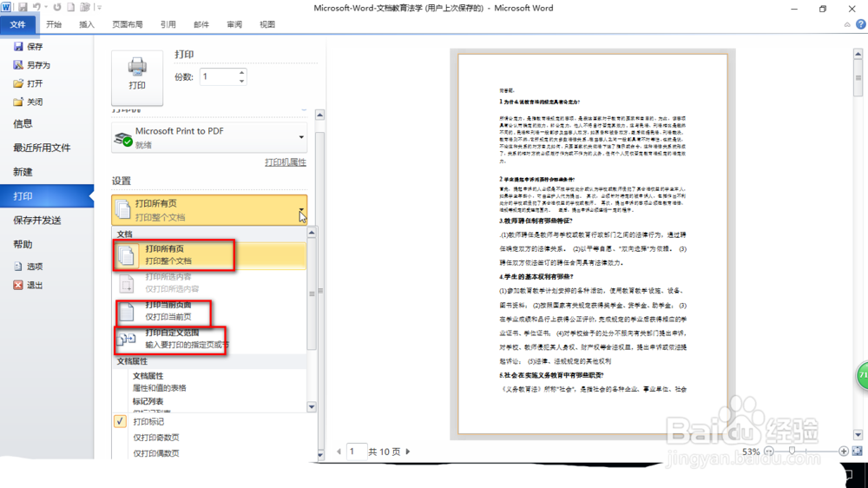The width and height of the screenshot is (868, 488).
Task: Click the 53% zoom level text
Action: tap(751, 452)
